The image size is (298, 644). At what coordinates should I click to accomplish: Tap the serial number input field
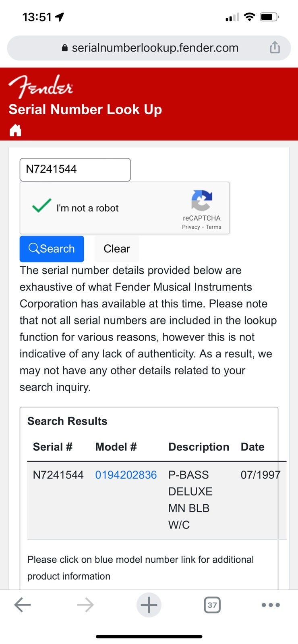click(75, 169)
